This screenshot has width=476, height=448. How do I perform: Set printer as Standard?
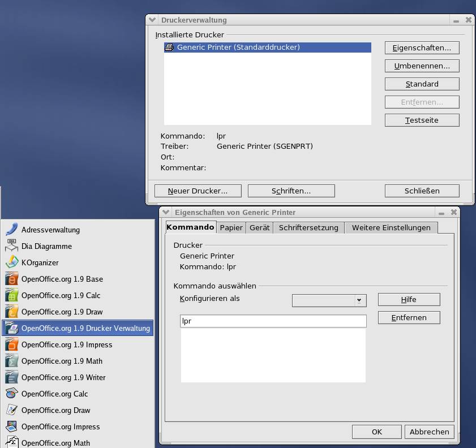pyautogui.click(x=422, y=84)
